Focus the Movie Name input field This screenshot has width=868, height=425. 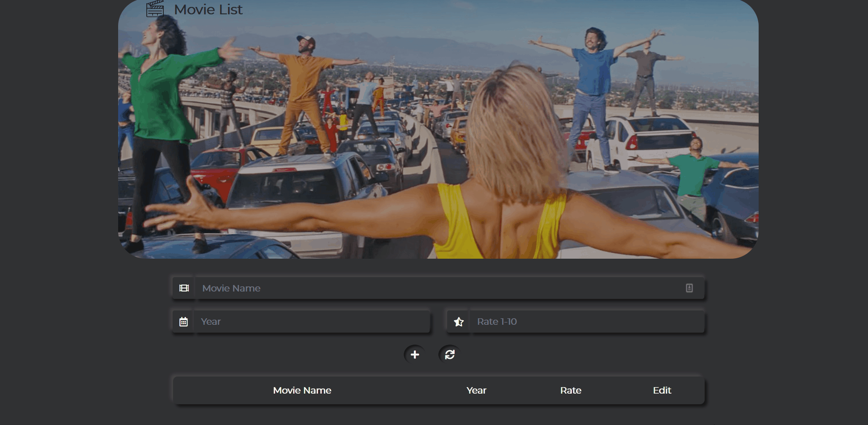(450, 288)
